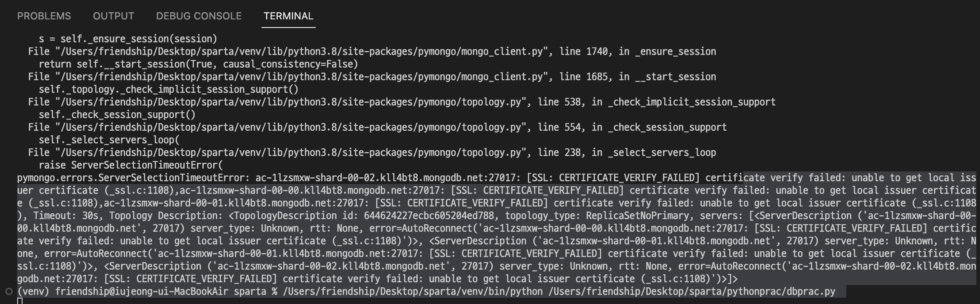The height and width of the screenshot is (304, 980).
Task: Open the dbprac.py path in the prompt
Action: click(x=692, y=291)
